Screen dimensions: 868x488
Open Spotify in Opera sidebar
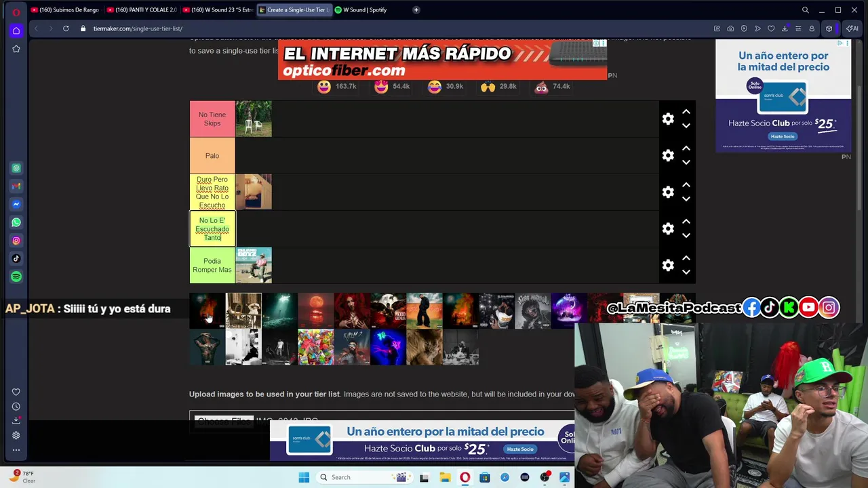pos(16,277)
